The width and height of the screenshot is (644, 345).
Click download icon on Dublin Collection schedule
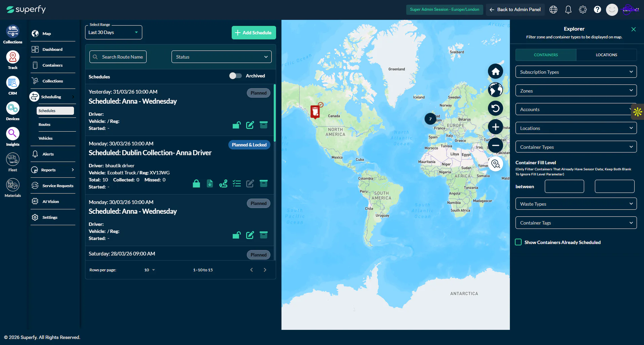click(x=210, y=183)
